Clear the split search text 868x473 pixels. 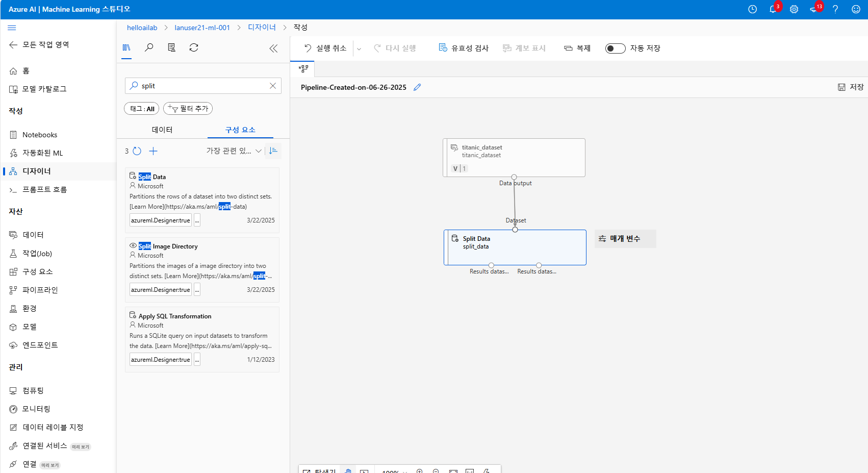point(273,86)
